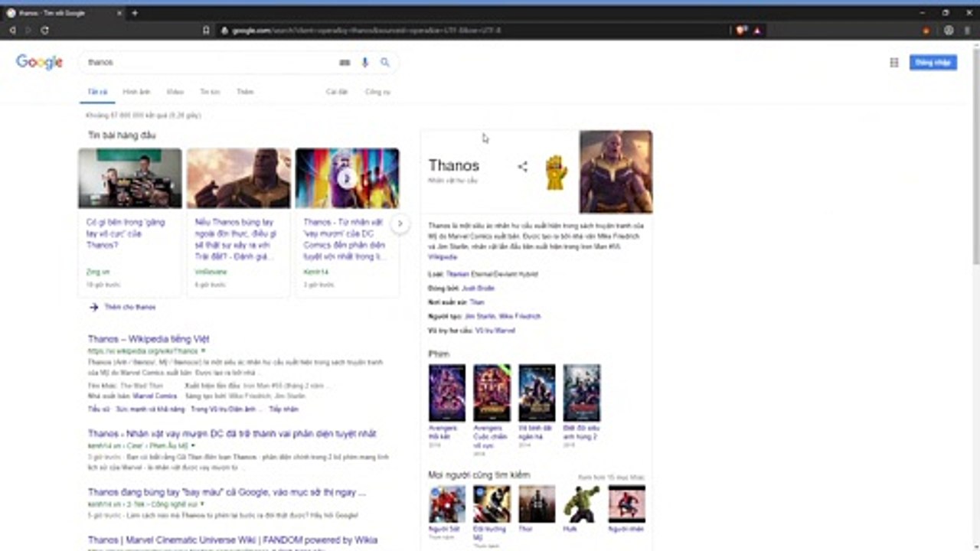980x551 pixels.
Task: Open the Wikipedia link in knowledge panel
Action: pyautogui.click(x=443, y=257)
